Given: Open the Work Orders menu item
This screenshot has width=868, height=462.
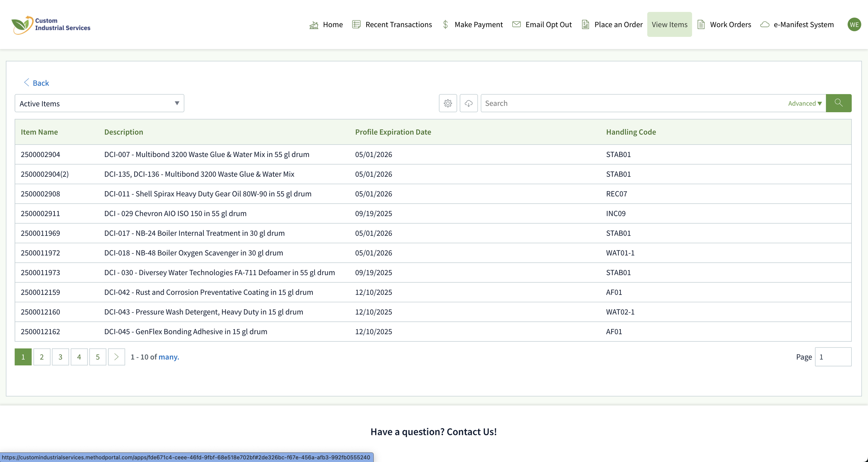Looking at the screenshot, I should (730, 25).
